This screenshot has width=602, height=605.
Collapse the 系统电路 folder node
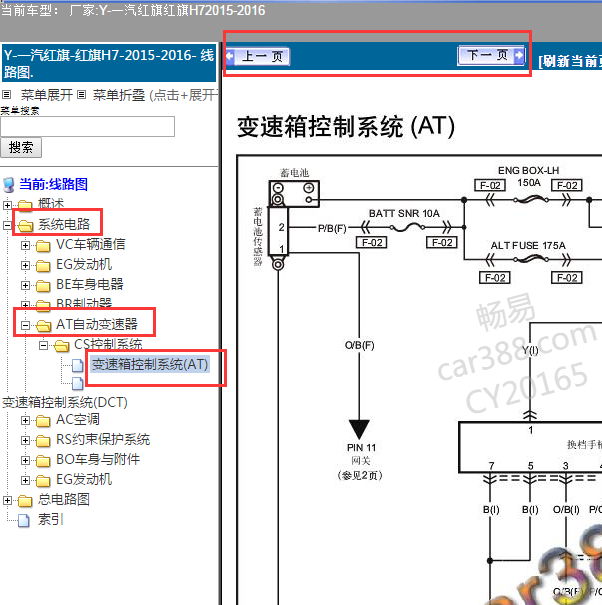(x=7, y=225)
